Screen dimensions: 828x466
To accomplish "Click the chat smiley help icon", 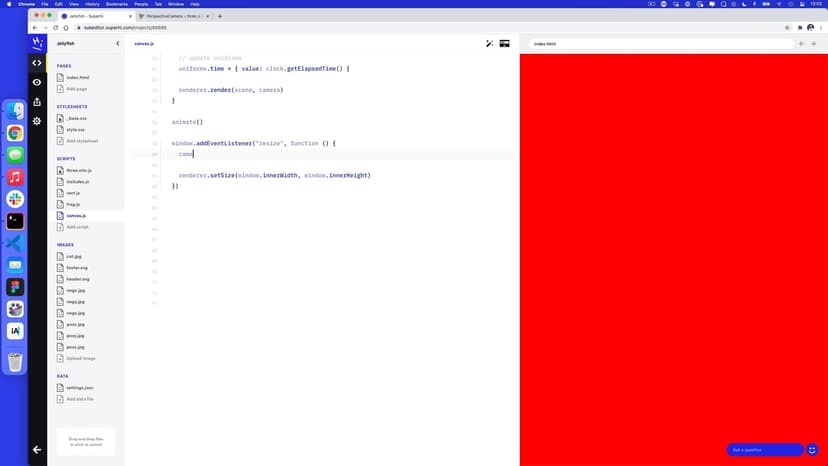I will [x=813, y=450].
